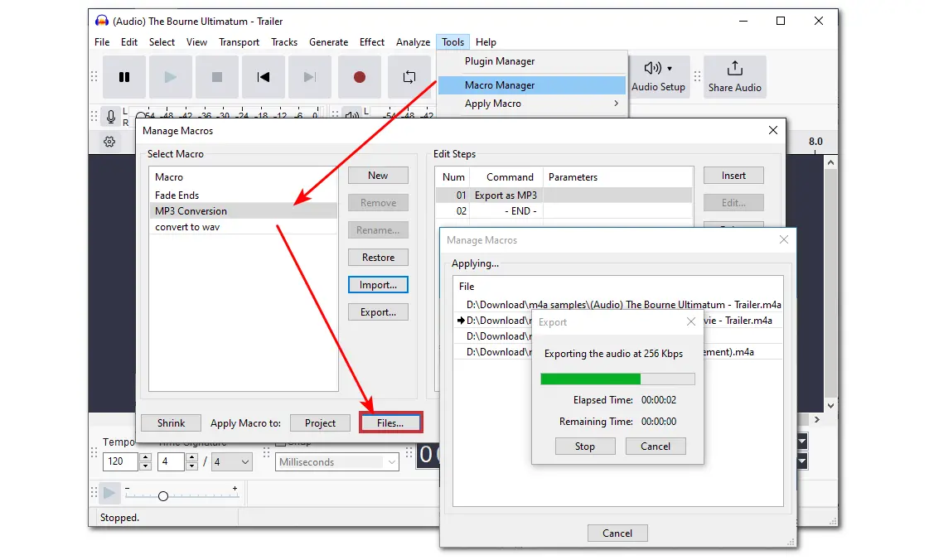Click the Pause transport button
This screenshot has width=929, height=560.
click(x=124, y=77)
